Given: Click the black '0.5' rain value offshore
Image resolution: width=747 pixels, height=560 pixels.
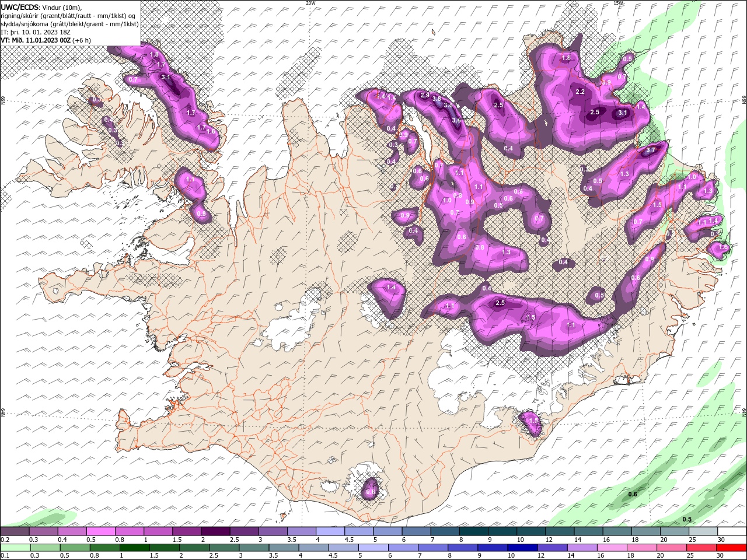Looking at the screenshot, I should (687, 520).
